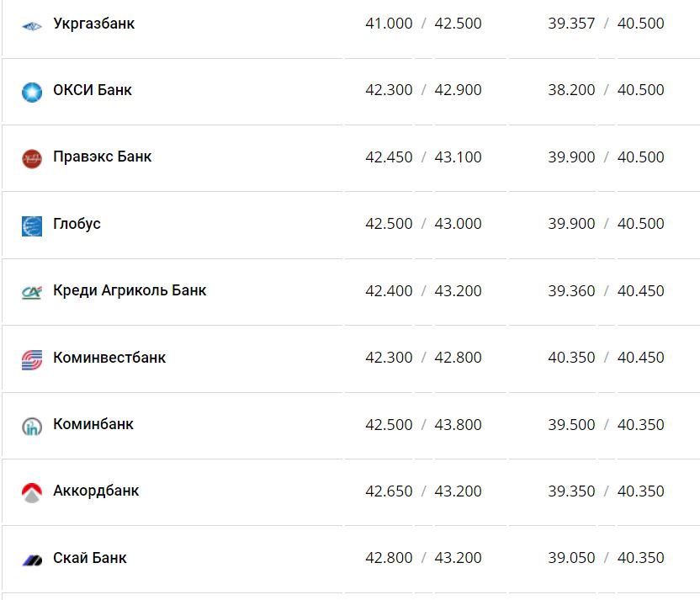Open the Аккордбанк name link

click(x=96, y=491)
